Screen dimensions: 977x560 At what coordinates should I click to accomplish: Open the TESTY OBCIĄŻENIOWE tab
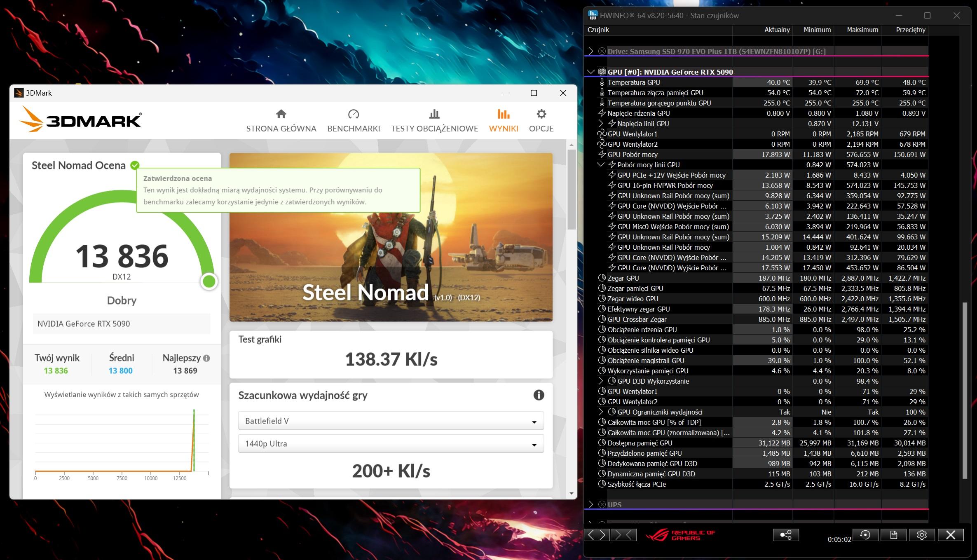(434, 121)
